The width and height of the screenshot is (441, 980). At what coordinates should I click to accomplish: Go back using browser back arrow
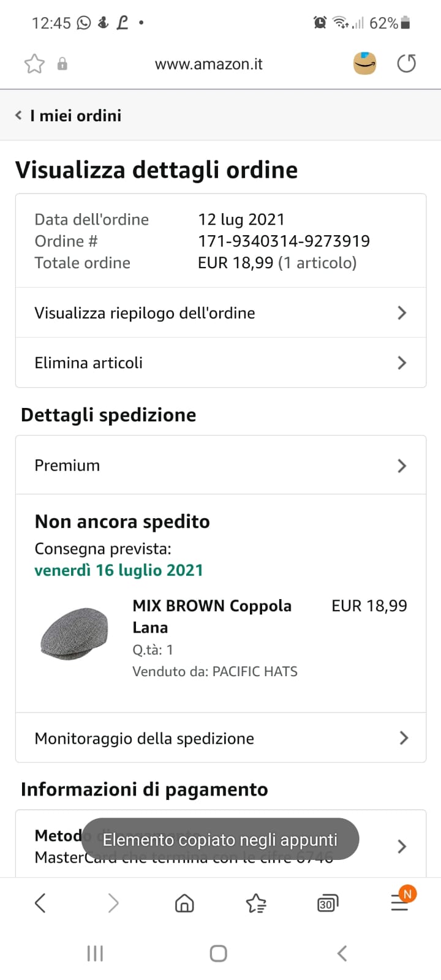tap(40, 903)
